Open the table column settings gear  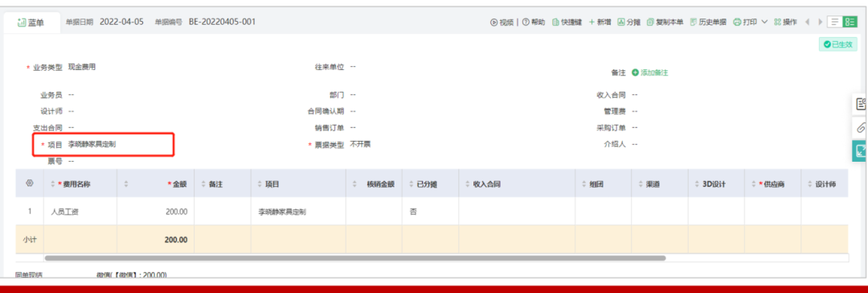click(x=30, y=184)
